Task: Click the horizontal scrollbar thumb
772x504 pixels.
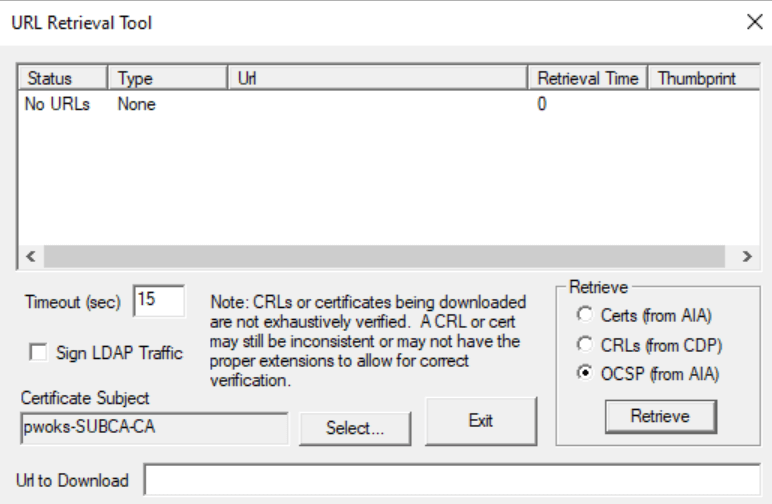Action: pos(384,256)
